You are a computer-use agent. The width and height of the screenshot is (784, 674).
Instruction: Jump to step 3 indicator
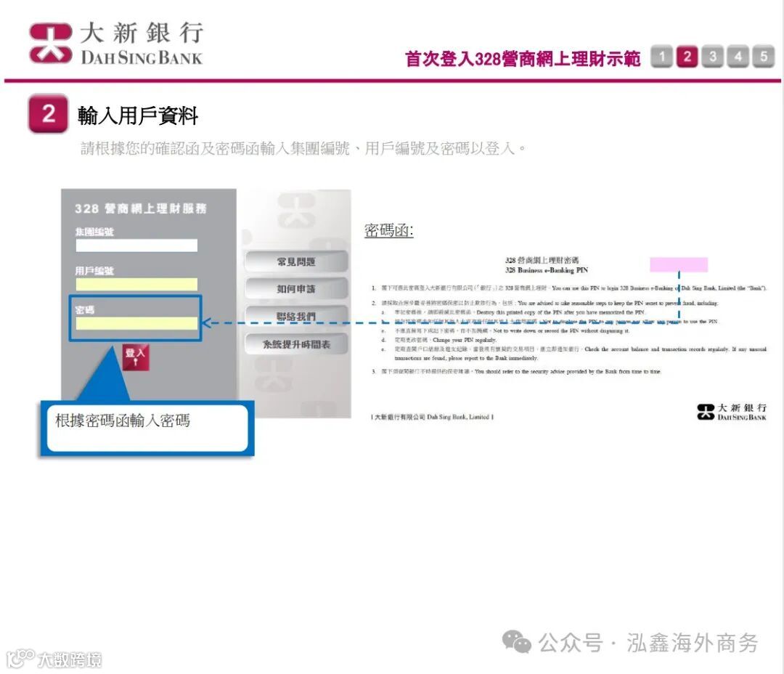(713, 57)
